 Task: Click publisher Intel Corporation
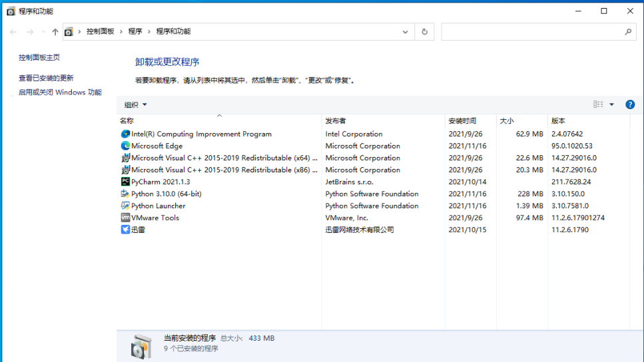(x=354, y=134)
